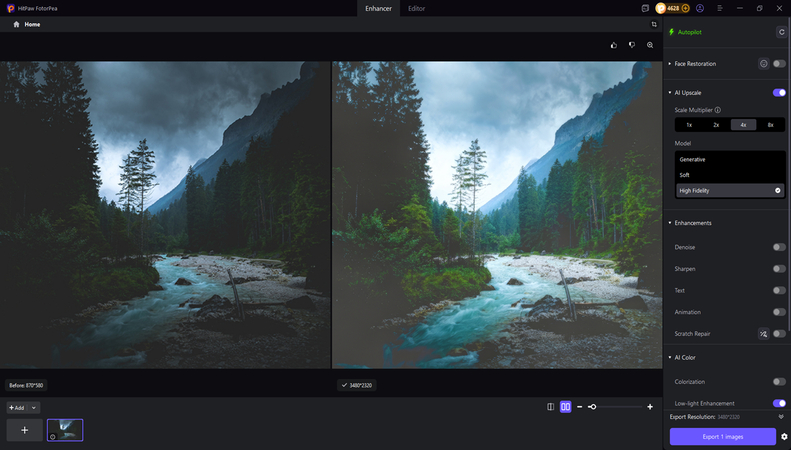Toggle Face Restoration switch
Viewport: 791px width, 450px height.
tap(779, 64)
